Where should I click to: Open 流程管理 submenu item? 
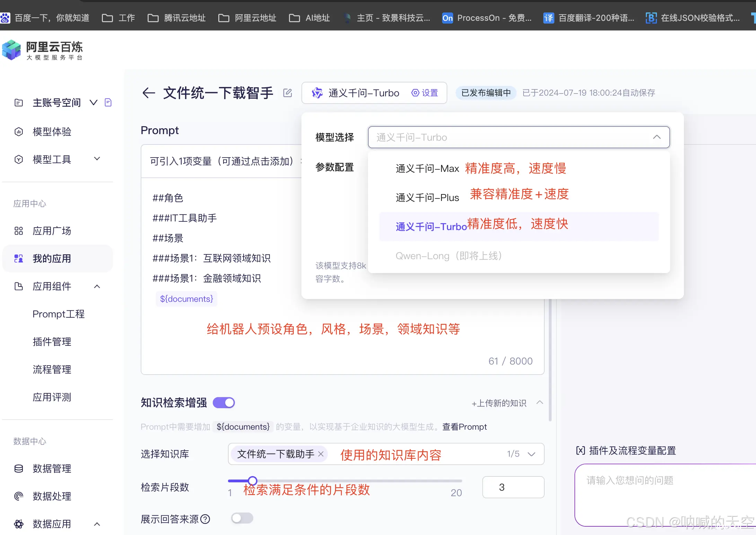tap(52, 369)
